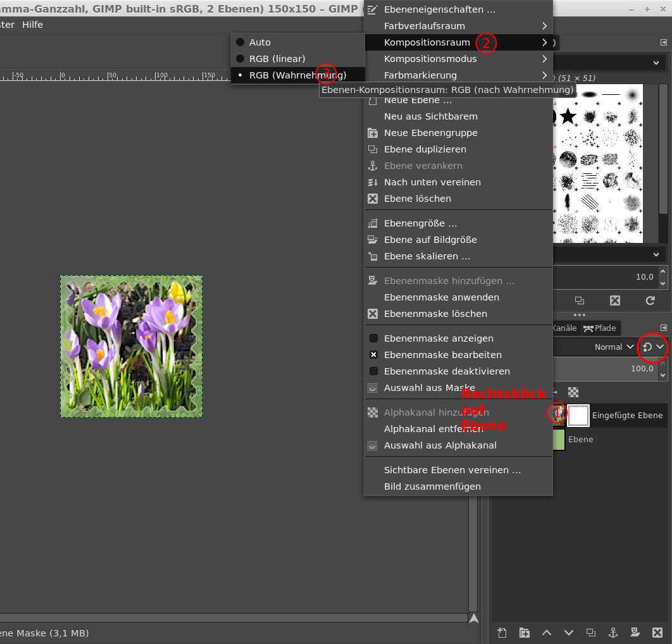This screenshot has height=644, width=672.
Task: Delete layer using the X icon at panel bottom
Action: click(657, 633)
